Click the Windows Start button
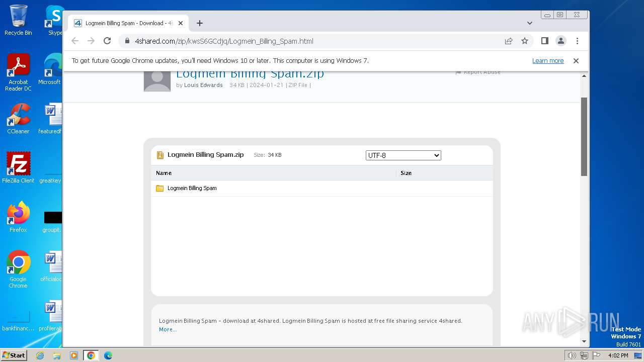This screenshot has width=644, height=362. pyautogui.click(x=14, y=355)
